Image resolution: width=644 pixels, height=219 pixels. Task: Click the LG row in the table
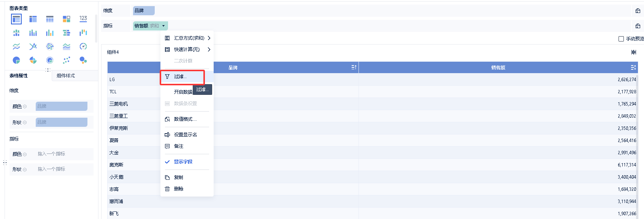pos(373,80)
